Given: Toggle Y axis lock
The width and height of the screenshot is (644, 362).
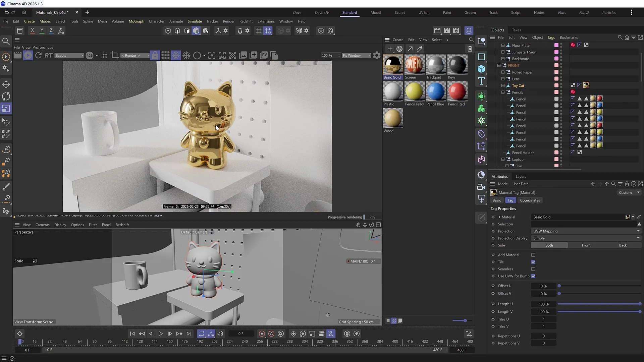Looking at the screenshot, I should pyautogui.click(x=42, y=31).
